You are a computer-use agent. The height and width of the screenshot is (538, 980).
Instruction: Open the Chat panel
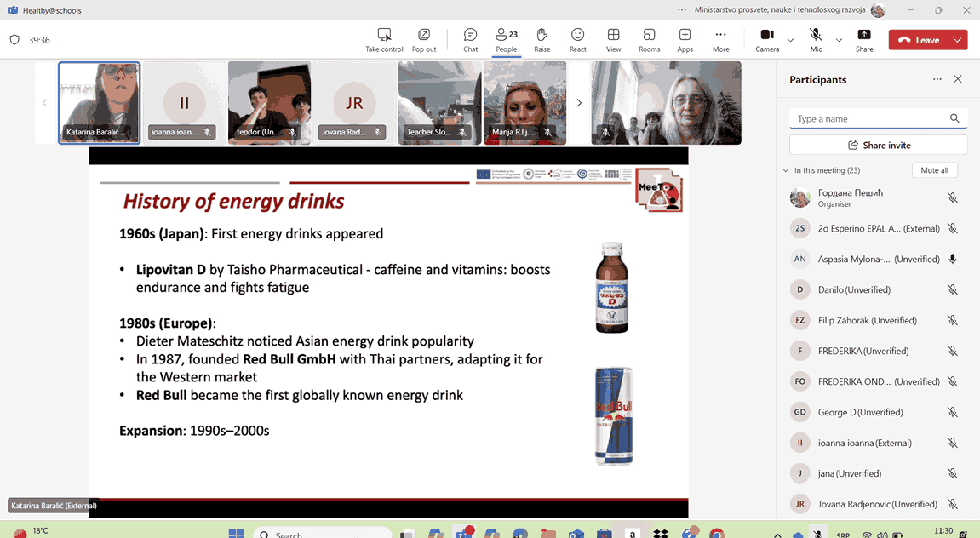470,39
